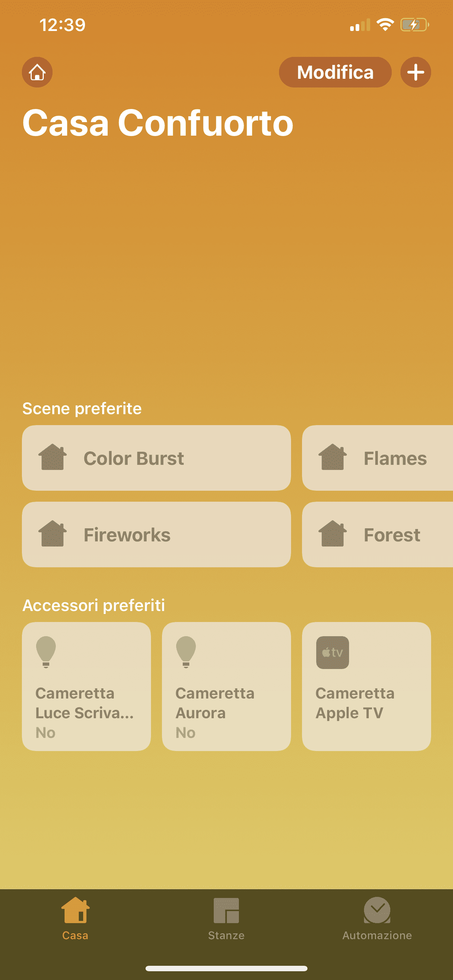Open the home settings house icon
Viewport: 453px width, 980px height.
37,72
